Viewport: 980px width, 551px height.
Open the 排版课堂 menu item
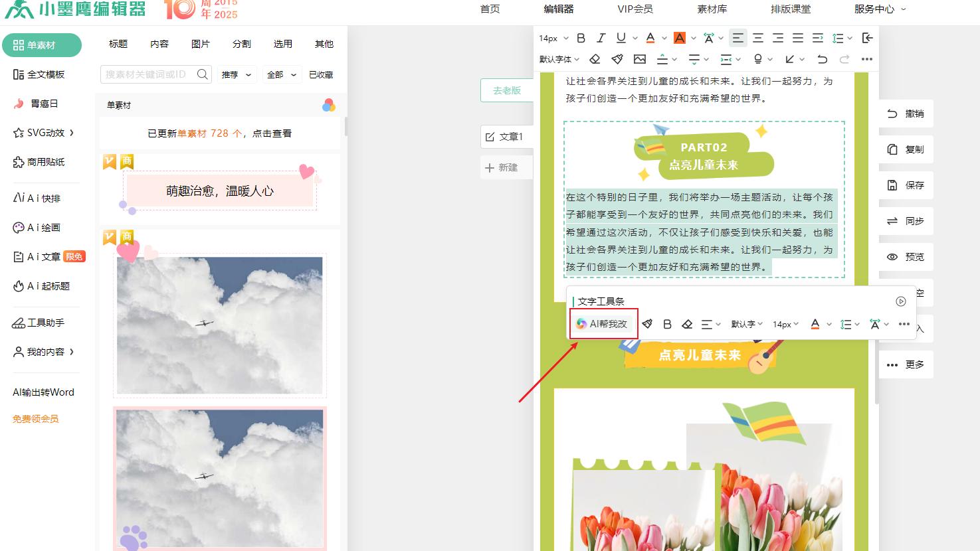(x=790, y=9)
